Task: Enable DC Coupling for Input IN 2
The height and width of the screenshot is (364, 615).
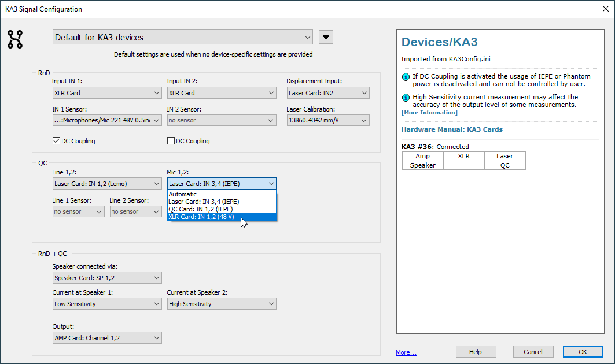Action: point(171,140)
